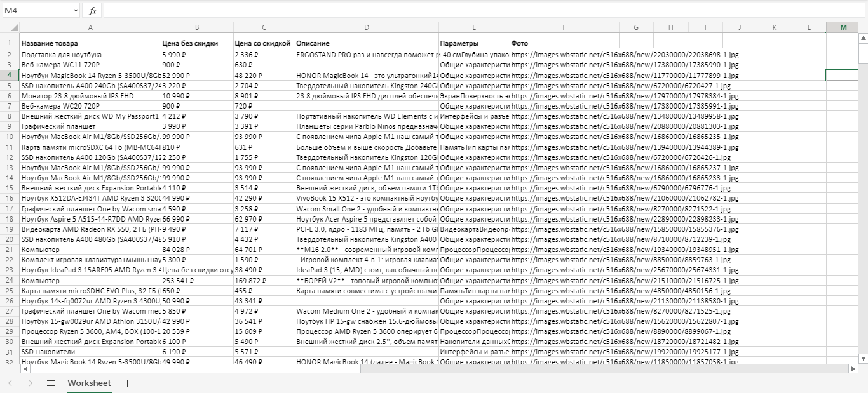Select column E header
The width and height of the screenshot is (868, 393).
pyautogui.click(x=475, y=27)
